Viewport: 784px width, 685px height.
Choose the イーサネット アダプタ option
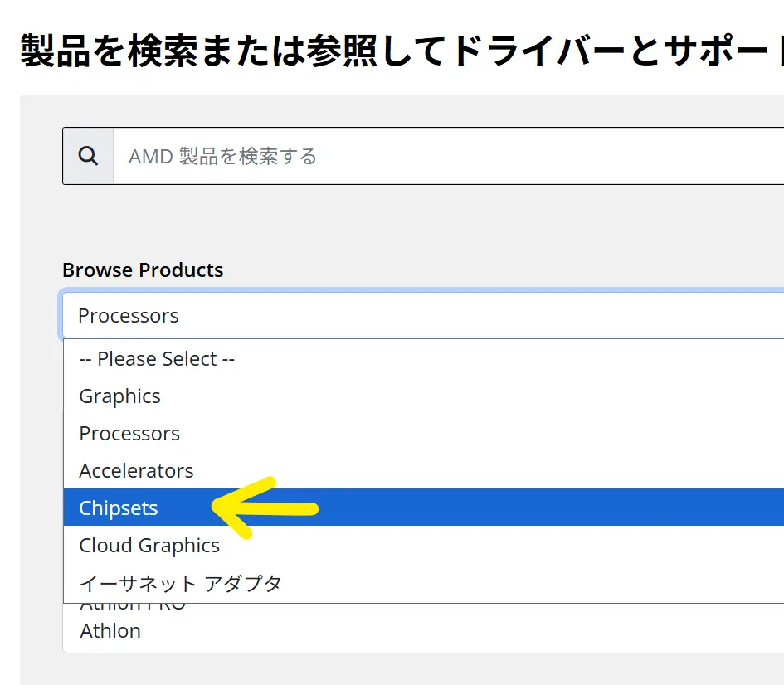pos(181,583)
